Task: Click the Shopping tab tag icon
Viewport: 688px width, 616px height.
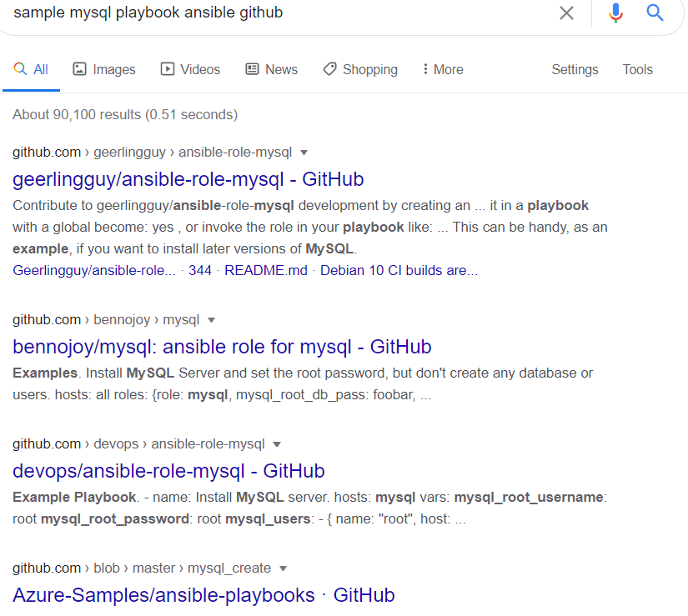Action: (329, 69)
